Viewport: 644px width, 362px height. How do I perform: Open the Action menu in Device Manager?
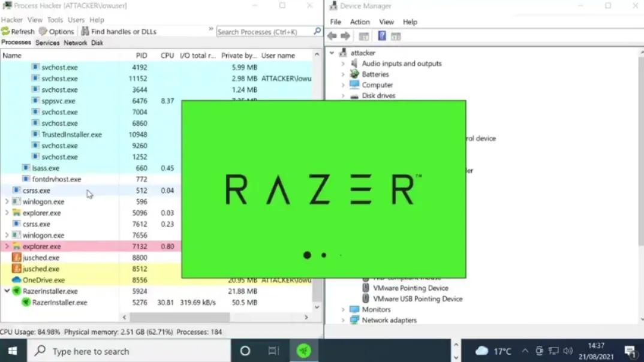pyautogui.click(x=360, y=22)
